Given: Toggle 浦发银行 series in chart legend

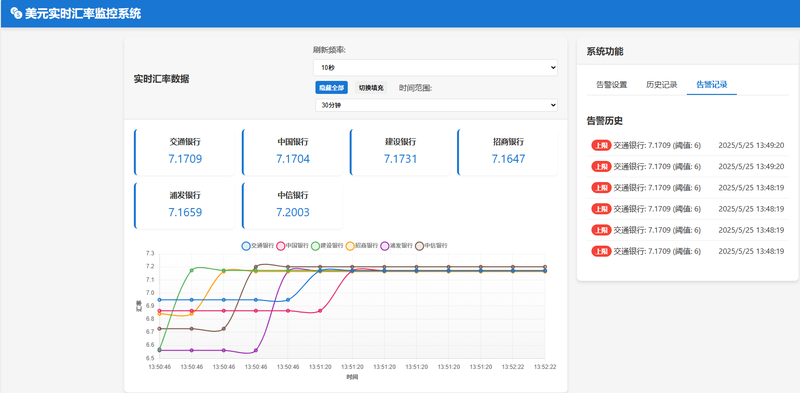Looking at the screenshot, I should coord(396,245).
